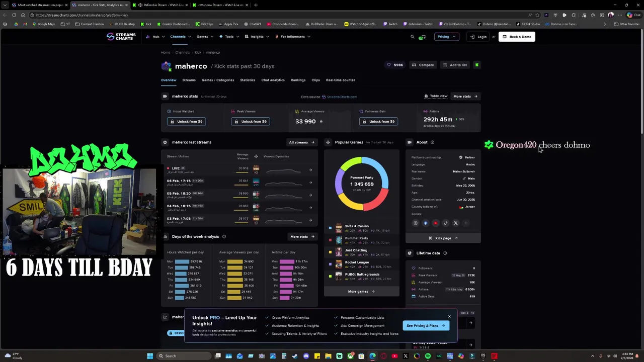Open the X (Twitter) social icon
The height and width of the screenshot is (362, 644).
(x=456, y=223)
